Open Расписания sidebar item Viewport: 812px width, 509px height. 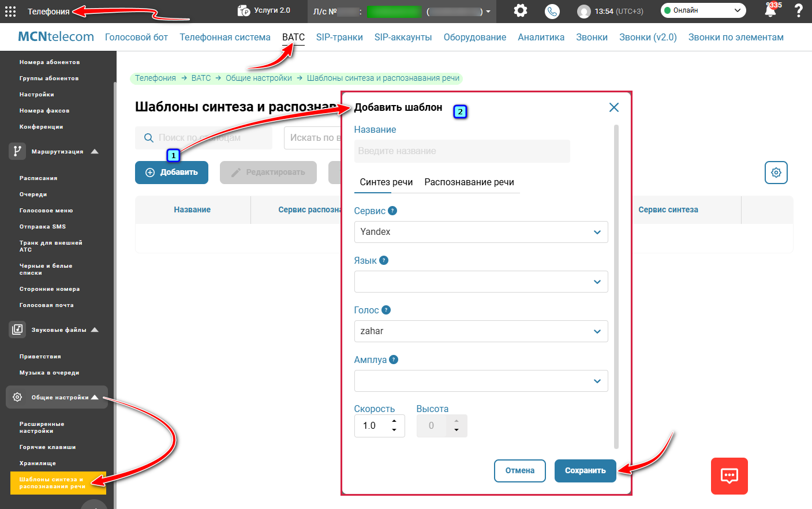click(38, 178)
